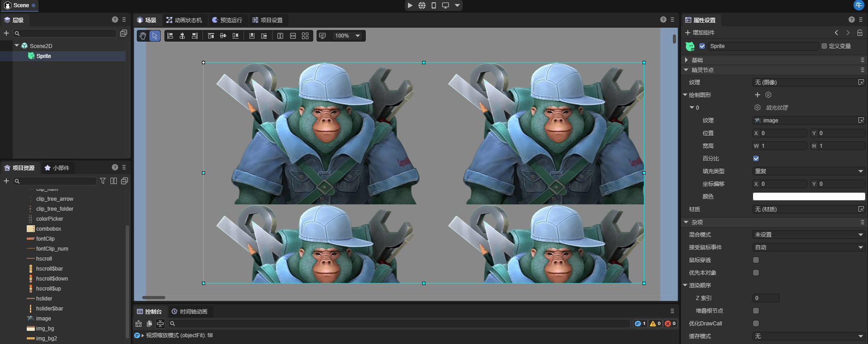Image resolution: width=868 pixels, height=344 pixels.
Task: Click the align left toolbar icon
Action: coord(170,36)
